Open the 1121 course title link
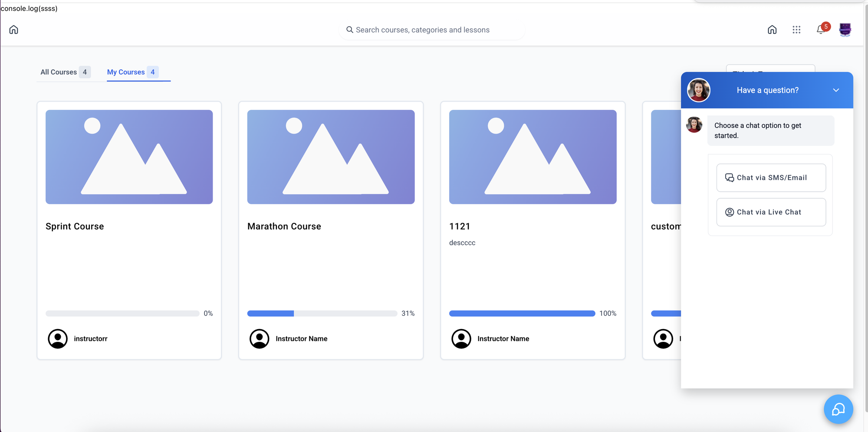The height and width of the screenshot is (432, 868). (460, 226)
